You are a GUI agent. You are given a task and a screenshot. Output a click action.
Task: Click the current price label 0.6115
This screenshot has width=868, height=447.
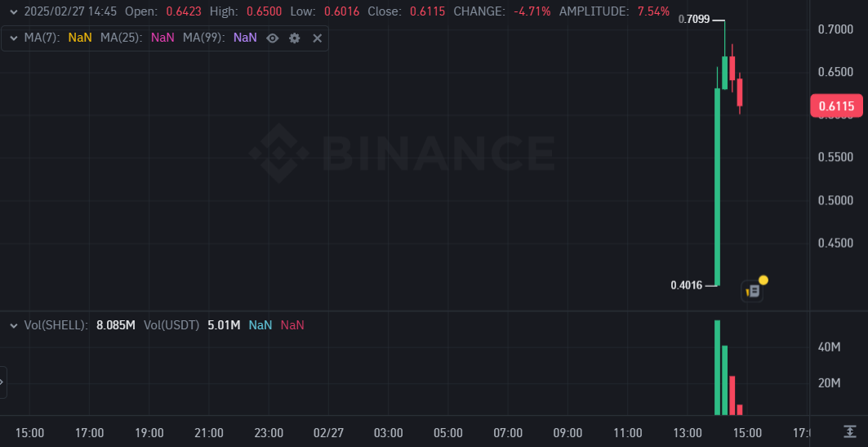point(836,105)
